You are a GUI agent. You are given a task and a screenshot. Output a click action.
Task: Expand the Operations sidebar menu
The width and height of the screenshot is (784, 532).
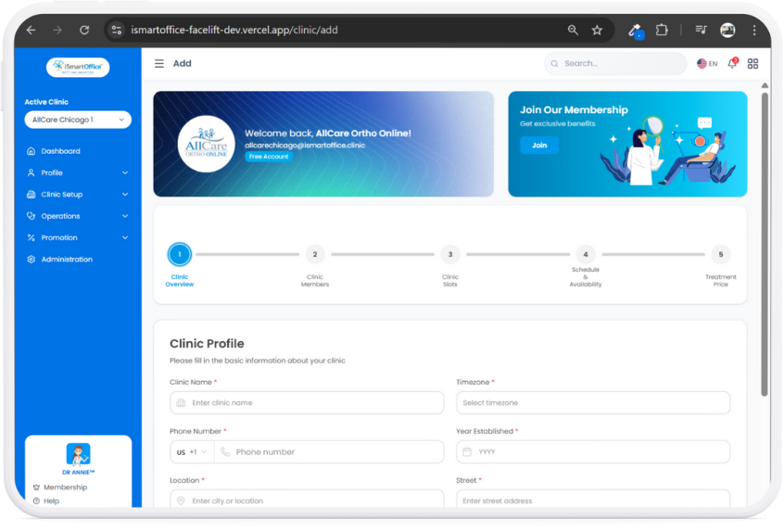(78, 216)
